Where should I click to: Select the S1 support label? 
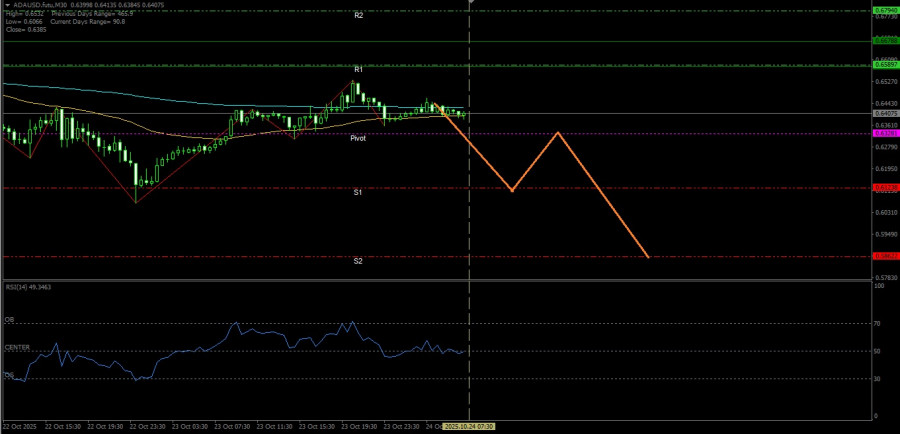[x=358, y=191]
